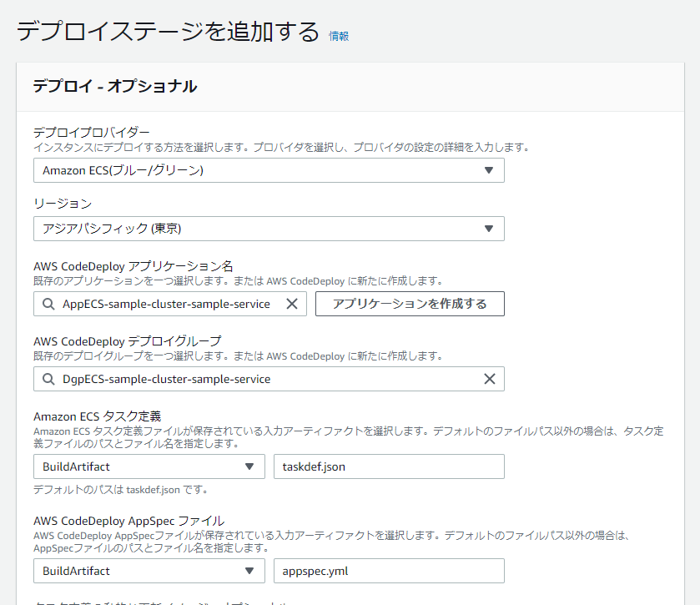Viewport: 700px width, 605px height.
Task: Click the AppECS-sample-cluster-sample-service input field
Action: [x=169, y=304]
